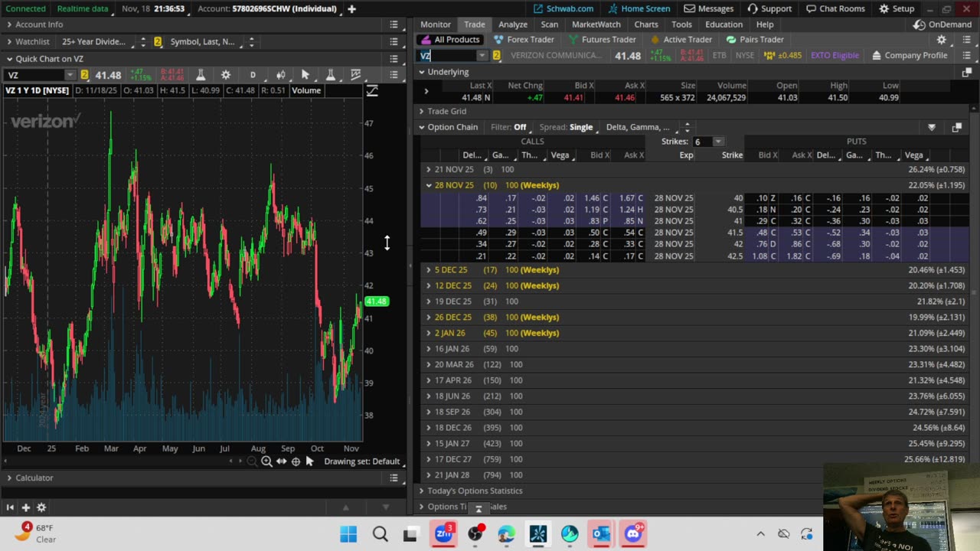Open the Quick Chart studies flask icon

coord(201,75)
